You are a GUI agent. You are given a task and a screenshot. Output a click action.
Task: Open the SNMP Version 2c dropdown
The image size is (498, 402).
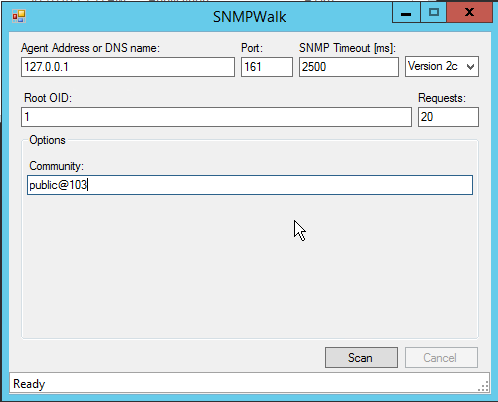click(442, 67)
